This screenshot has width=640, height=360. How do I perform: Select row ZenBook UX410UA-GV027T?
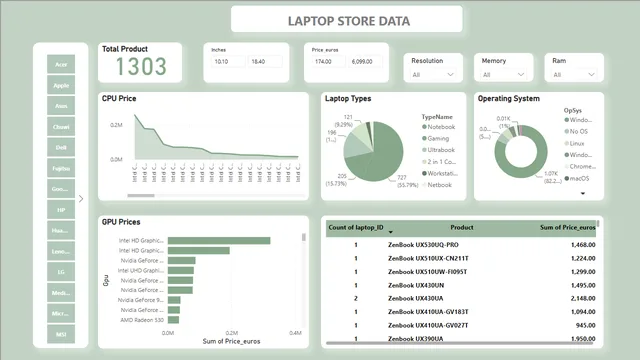[460, 325]
